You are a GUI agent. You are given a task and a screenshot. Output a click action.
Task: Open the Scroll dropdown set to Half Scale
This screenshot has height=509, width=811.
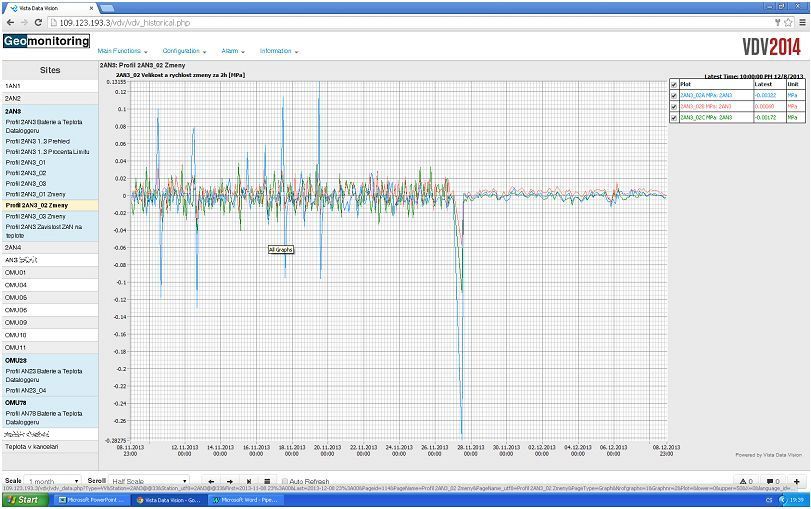[x=149, y=481]
